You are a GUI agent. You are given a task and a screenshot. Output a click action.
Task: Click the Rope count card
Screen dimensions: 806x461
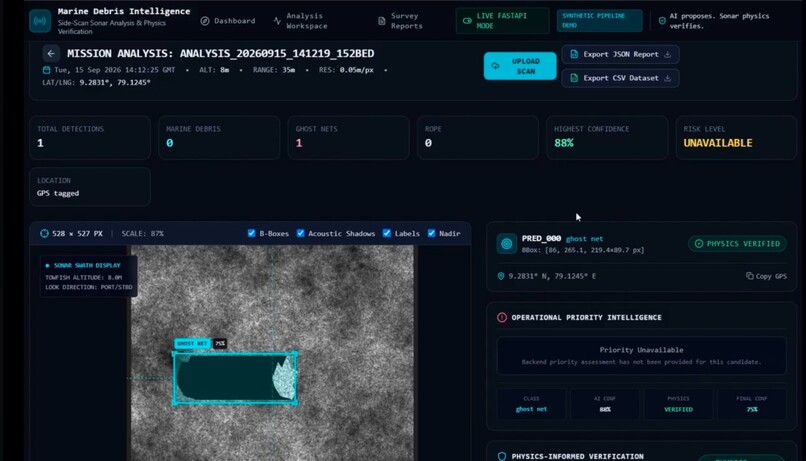pos(478,137)
